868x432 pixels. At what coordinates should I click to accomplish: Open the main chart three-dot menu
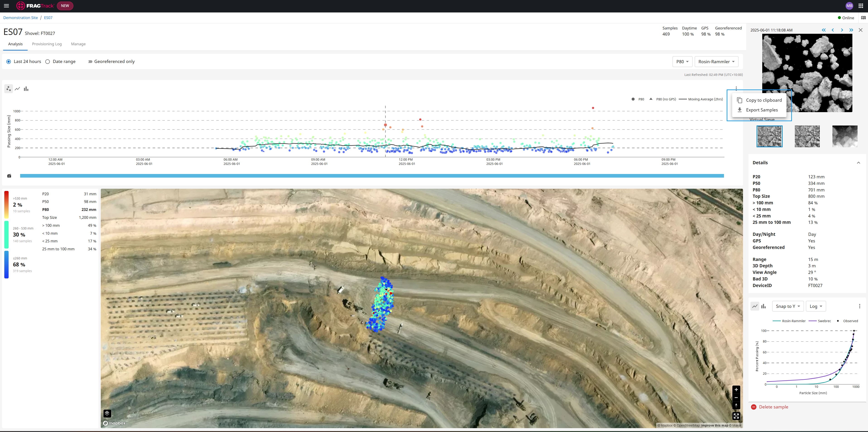(736, 88)
